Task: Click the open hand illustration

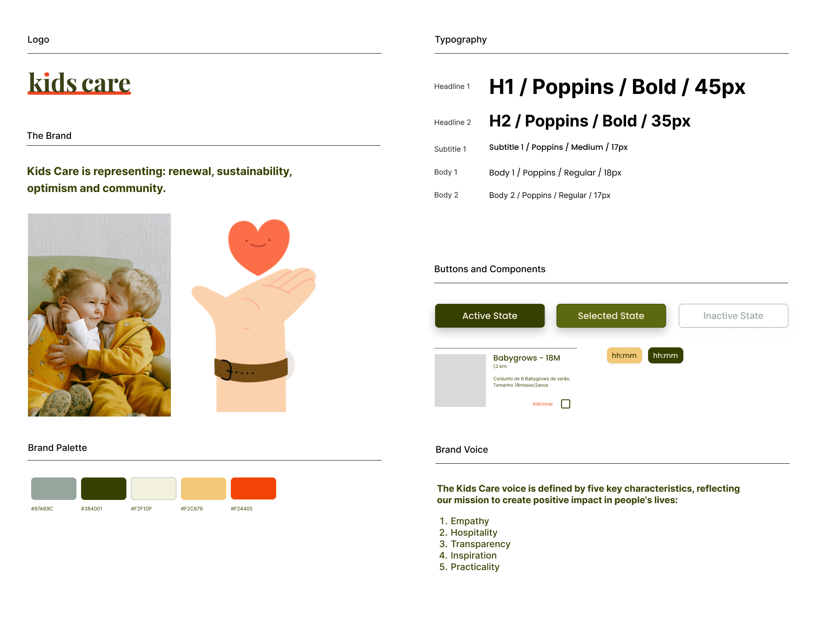Action: (254, 340)
